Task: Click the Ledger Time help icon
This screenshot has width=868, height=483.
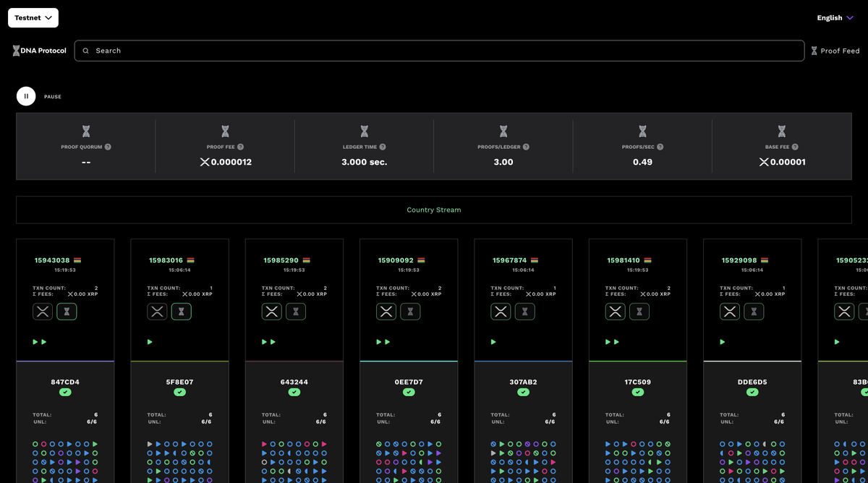Action: click(x=383, y=147)
